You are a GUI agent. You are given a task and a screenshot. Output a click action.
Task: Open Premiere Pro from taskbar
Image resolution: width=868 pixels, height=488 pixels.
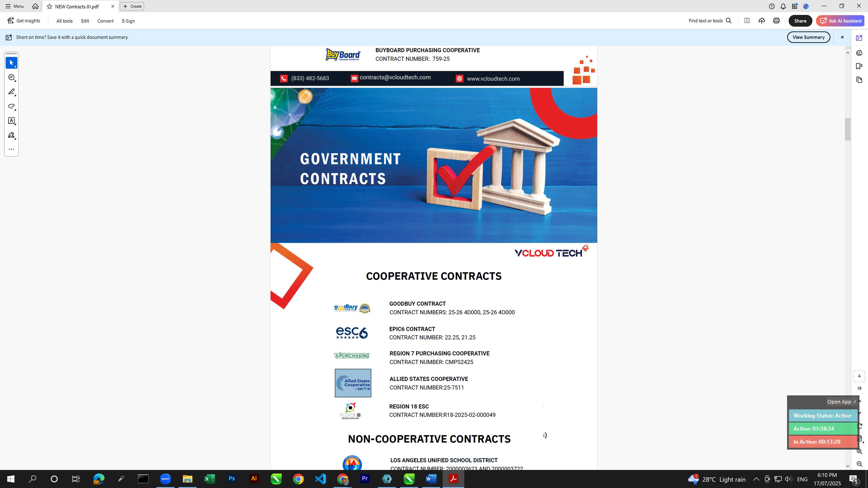point(365,479)
